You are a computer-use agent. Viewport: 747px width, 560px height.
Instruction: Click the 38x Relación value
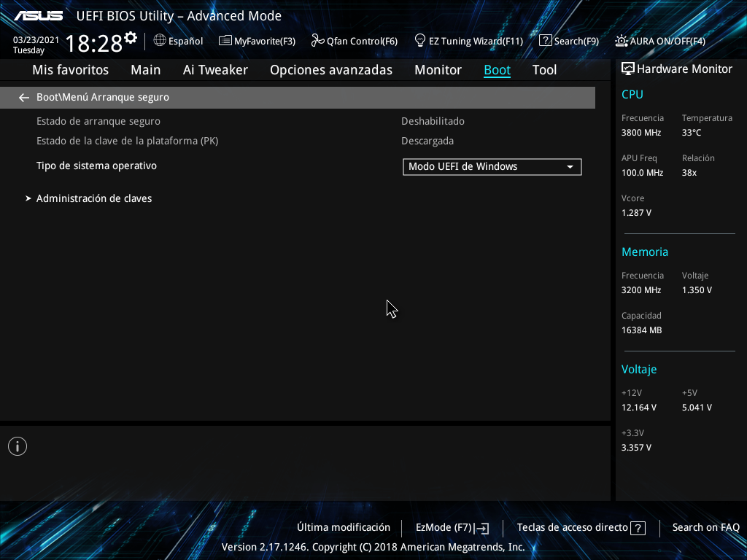tap(689, 173)
